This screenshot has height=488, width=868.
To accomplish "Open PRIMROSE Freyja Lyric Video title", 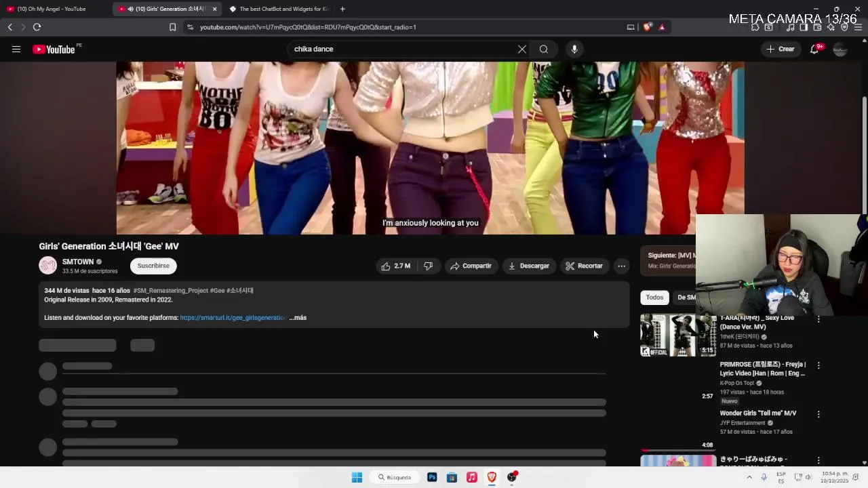I will [x=763, y=369].
